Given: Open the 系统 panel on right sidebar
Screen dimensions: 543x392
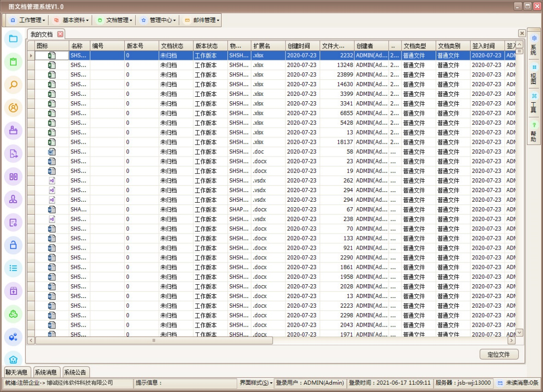Looking at the screenshot, I should (534, 44).
